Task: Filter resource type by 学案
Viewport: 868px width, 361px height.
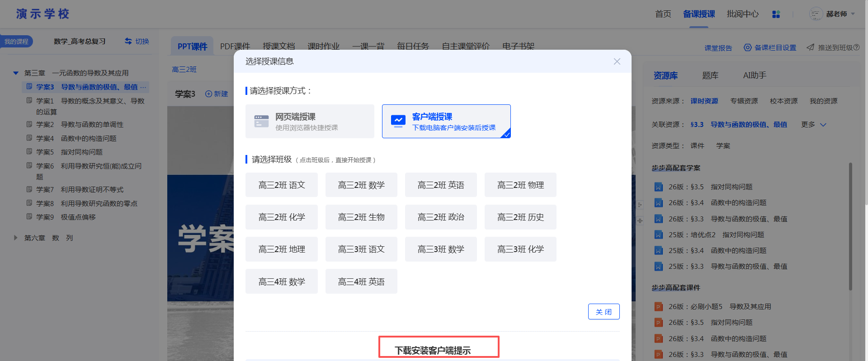Action: 723,146
